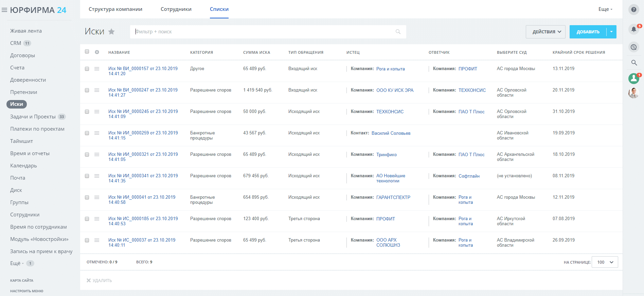Image resolution: width=644 pixels, height=296 pixels.
Task: Open plaintiff link Рога и копыта in first row
Action: [390, 69]
